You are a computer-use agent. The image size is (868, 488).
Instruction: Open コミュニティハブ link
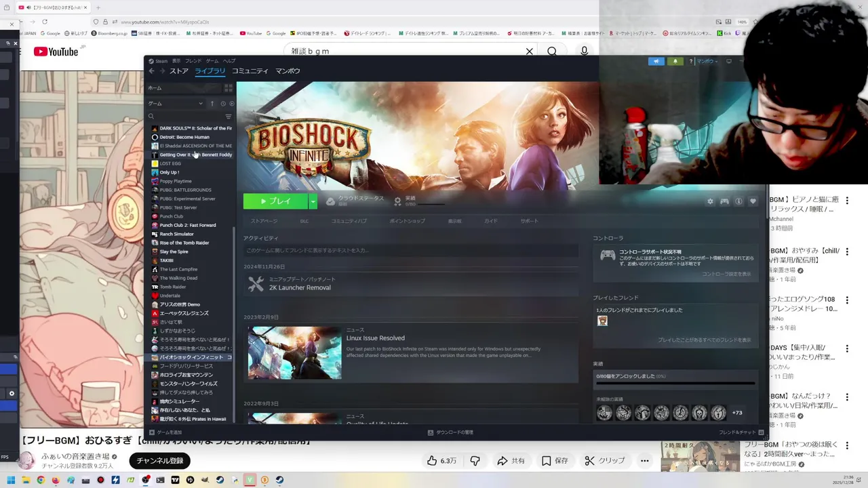[x=349, y=221]
